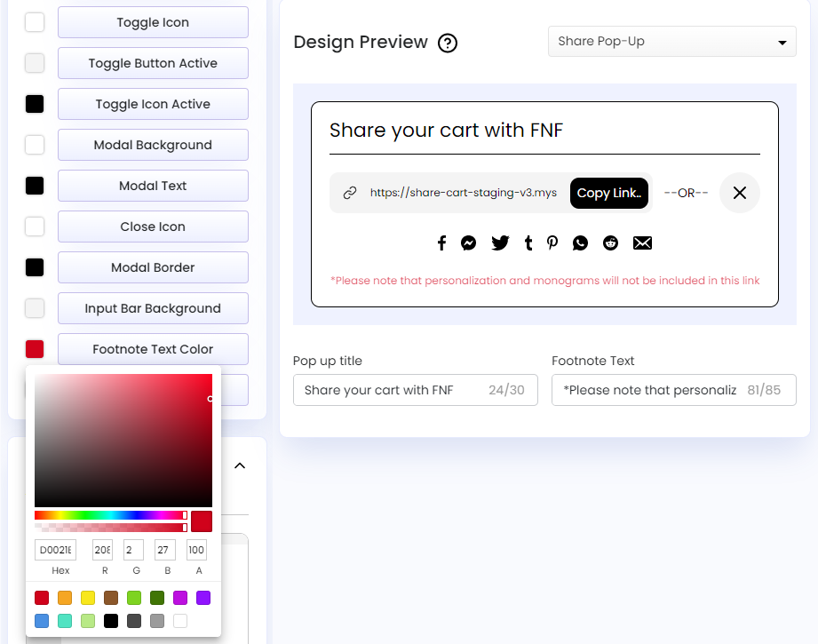Share cart via the Facebook icon
Screen dimensions: 818x644
[x=441, y=242]
